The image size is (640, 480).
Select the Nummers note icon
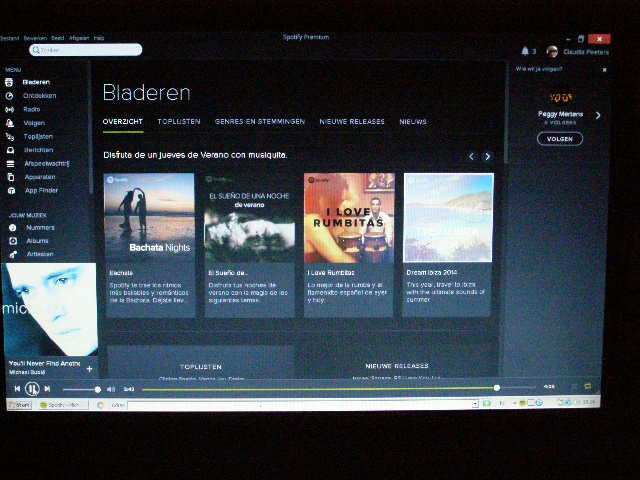(13, 228)
